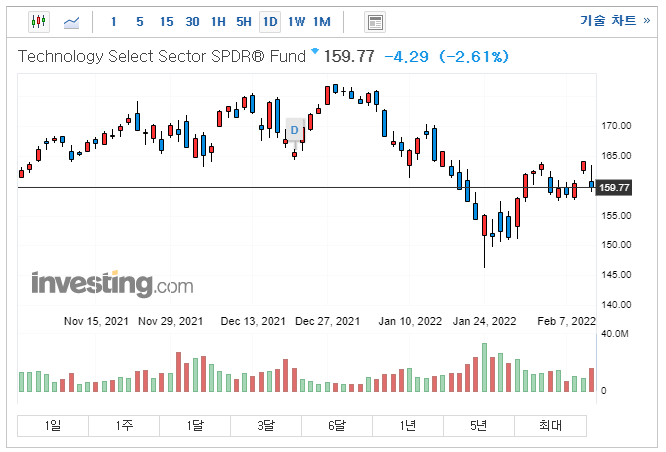Click the 145.00 price axis label
This screenshot has width=666, height=452.
(616, 275)
